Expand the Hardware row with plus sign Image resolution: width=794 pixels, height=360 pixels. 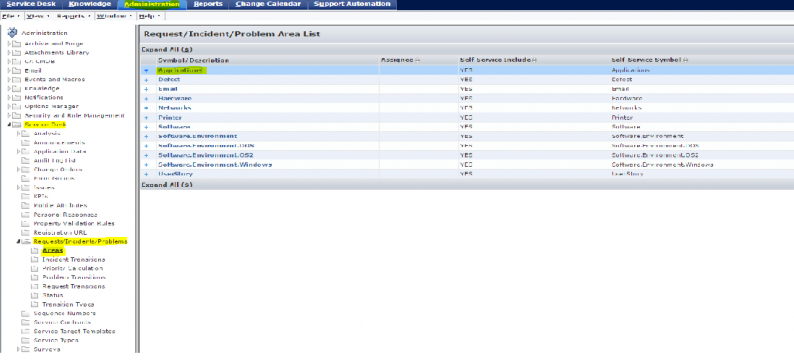pos(147,98)
